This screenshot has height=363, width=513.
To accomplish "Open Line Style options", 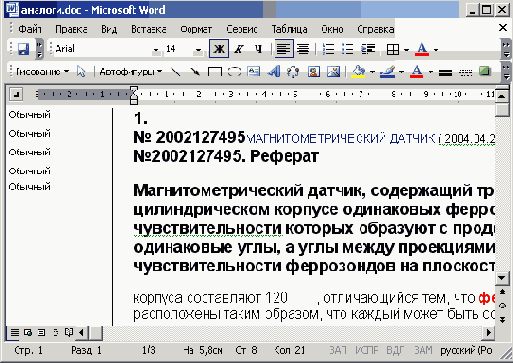I will 445,72.
